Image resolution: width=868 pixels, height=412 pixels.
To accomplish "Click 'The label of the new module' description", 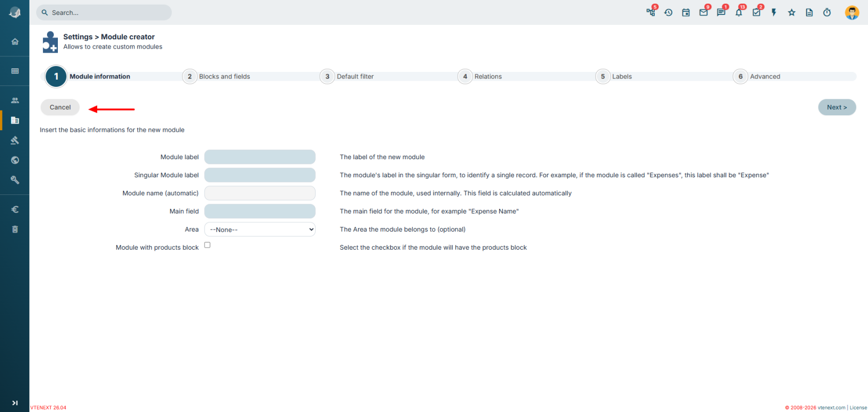I will click(x=382, y=157).
